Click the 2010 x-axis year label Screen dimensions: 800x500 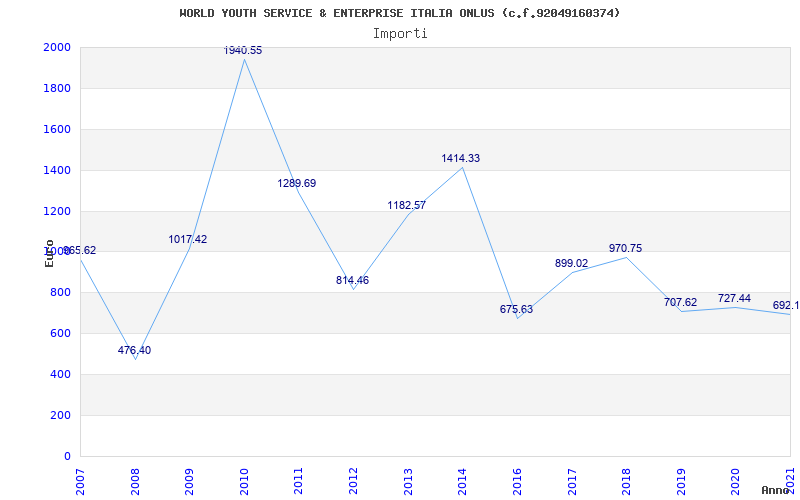[x=244, y=481]
